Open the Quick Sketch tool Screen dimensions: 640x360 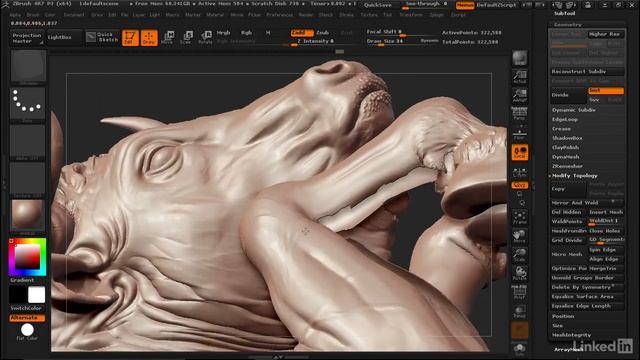(102, 37)
